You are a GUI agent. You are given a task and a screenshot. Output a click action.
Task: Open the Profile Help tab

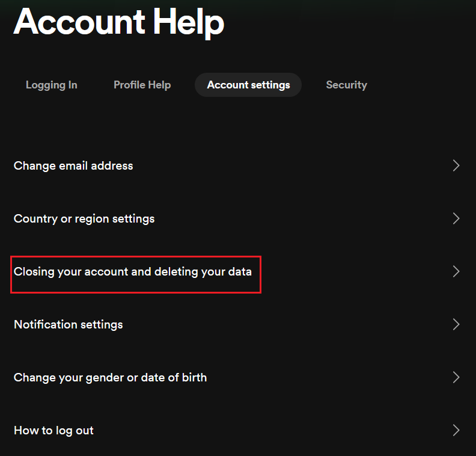[x=142, y=85]
